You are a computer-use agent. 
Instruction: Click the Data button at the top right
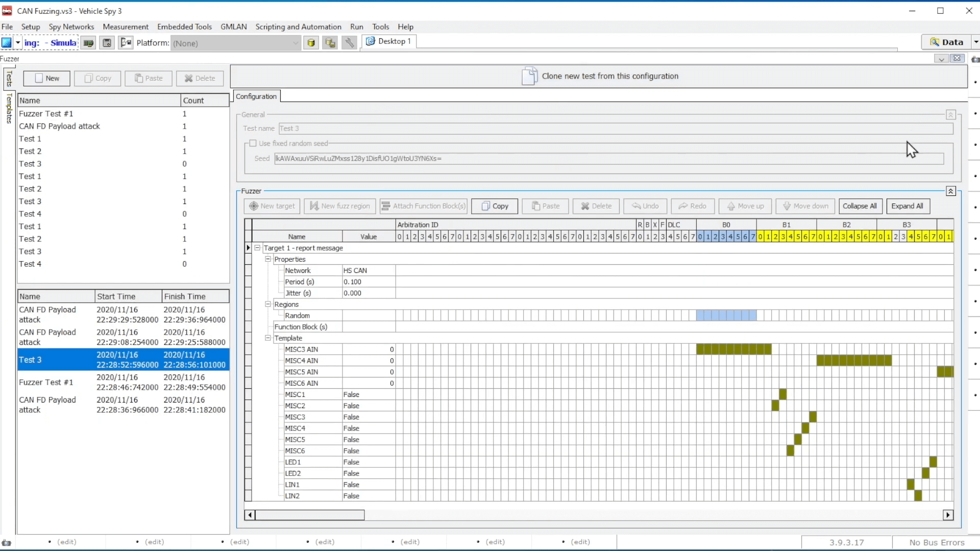947,42
